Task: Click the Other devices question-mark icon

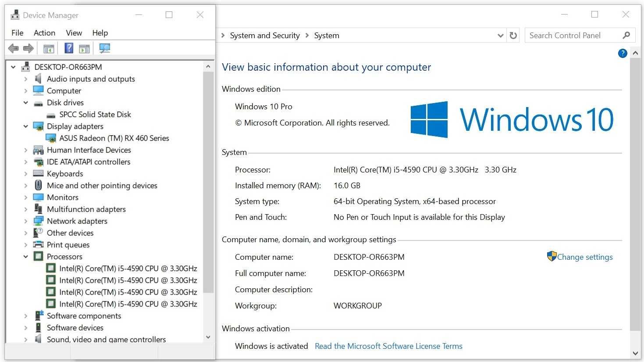Action: 39,233
